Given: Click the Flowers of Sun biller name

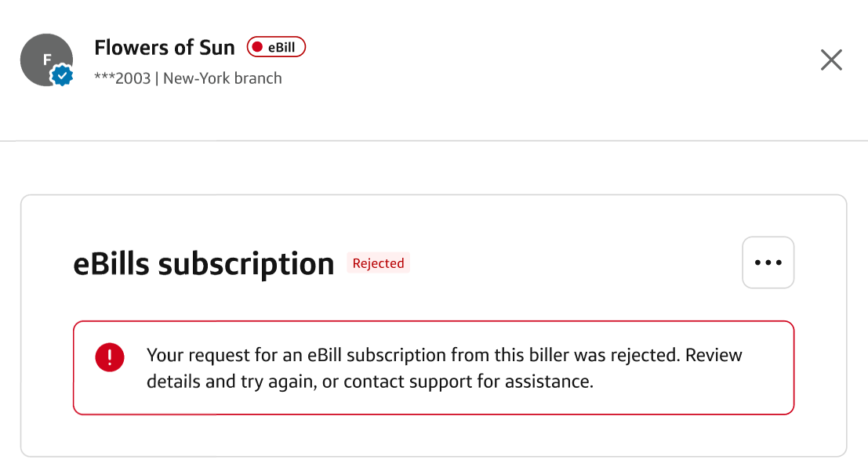Looking at the screenshot, I should click(x=165, y=47).
